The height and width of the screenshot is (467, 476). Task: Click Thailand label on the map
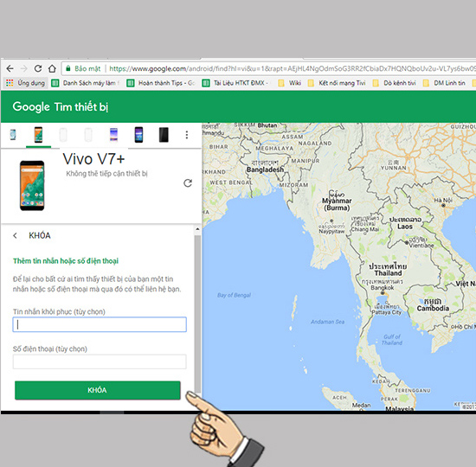(388, 273)
